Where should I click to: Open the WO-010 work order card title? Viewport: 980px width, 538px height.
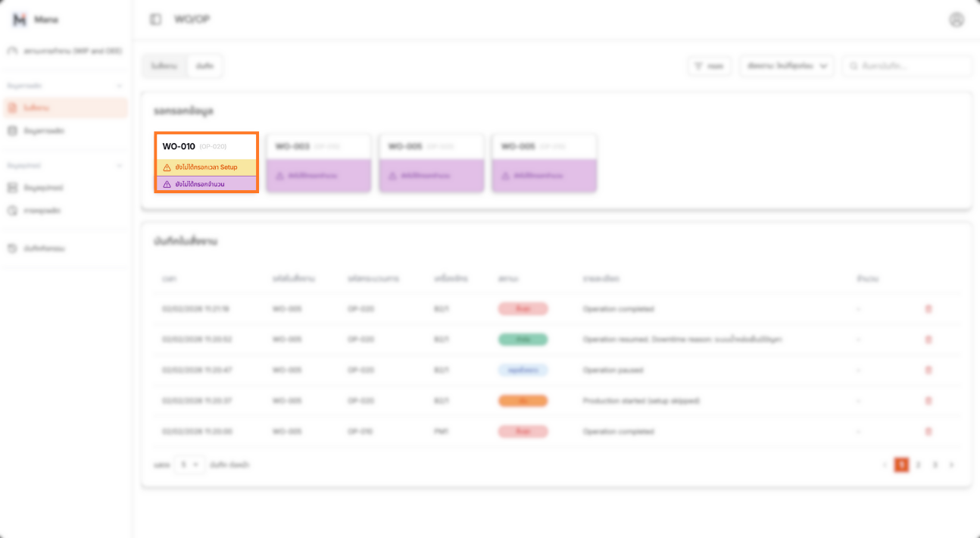point(179,146)
